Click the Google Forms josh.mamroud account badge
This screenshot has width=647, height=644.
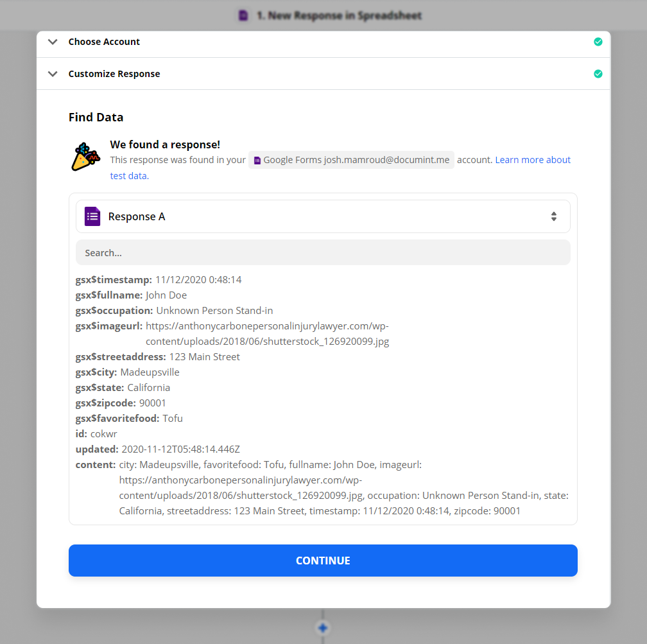click(x=351, y=160)
